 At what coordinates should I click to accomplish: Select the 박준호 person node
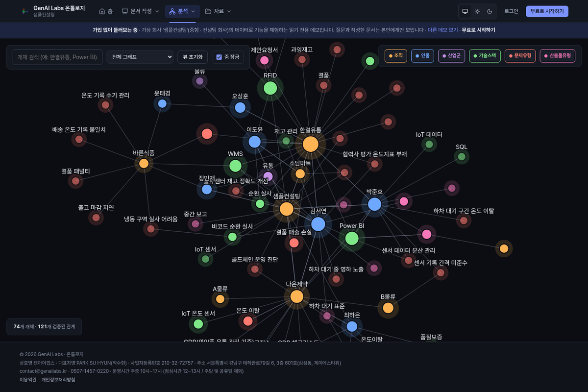[374, 204]
